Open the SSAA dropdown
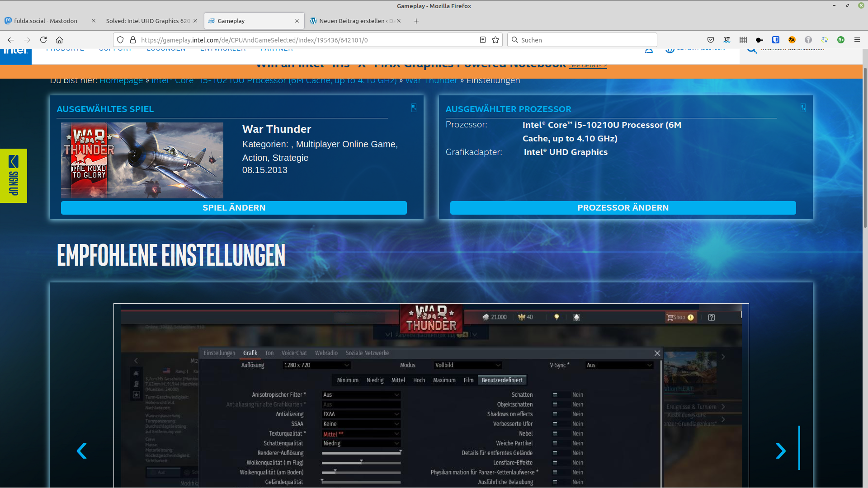The height and width of the screenshot is (488, 868). pyautogui.click(x=361, y=424)
